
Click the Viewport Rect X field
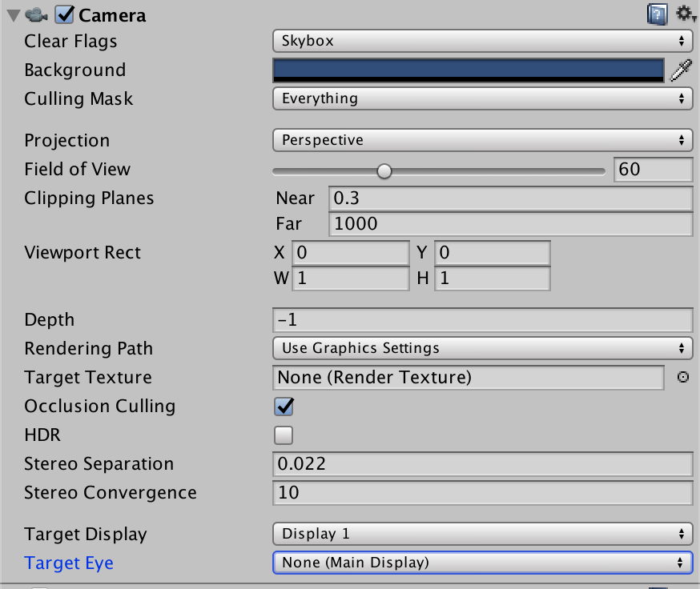(351, 253)
